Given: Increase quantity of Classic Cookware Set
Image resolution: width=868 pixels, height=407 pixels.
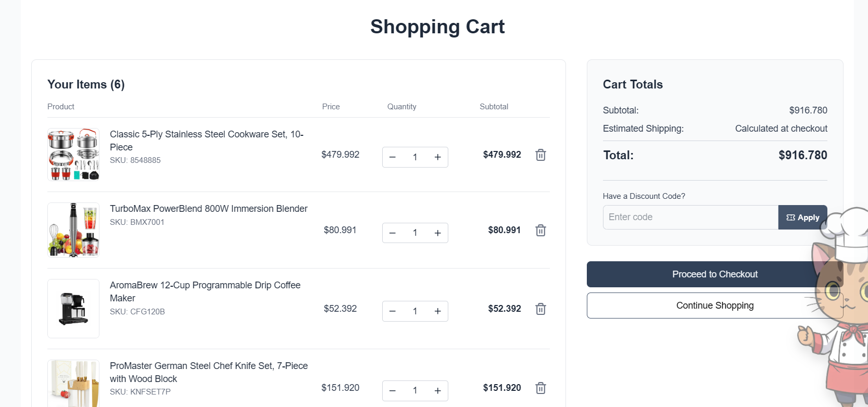Looking at the screenshot, I should pos(437,157).
